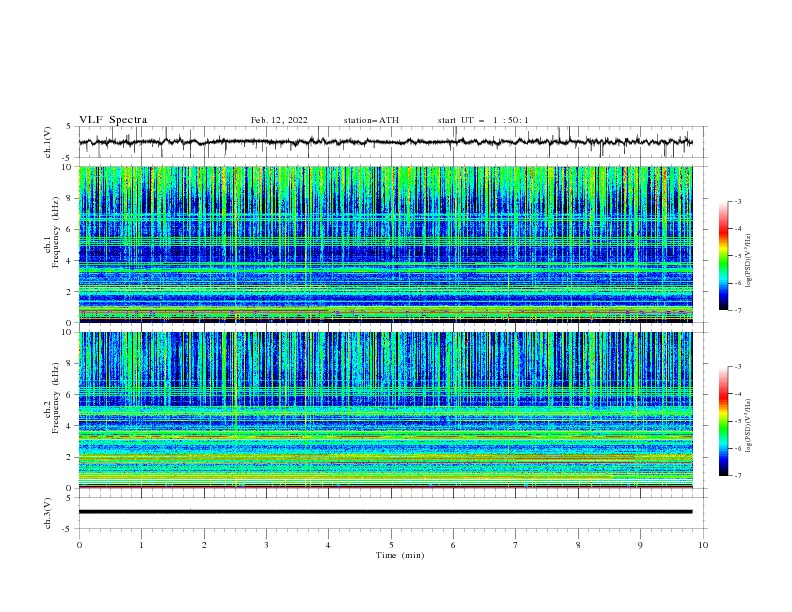Click the "7" tick on the time axis
This screenshot has height=612, width=792.
pos(515,545)
